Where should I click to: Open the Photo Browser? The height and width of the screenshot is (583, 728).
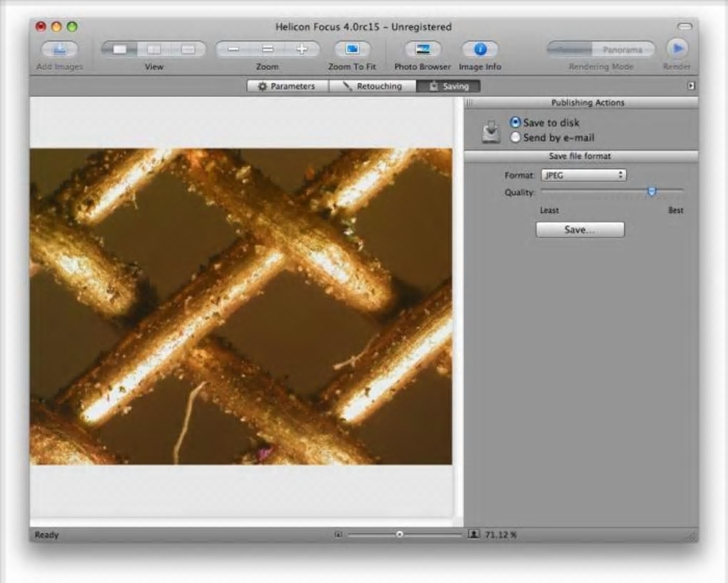click(423, 50)
